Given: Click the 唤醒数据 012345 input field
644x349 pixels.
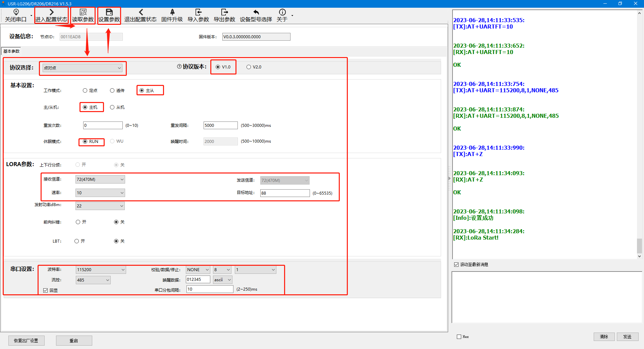Looking at the screenshot, I should pyautogui.click(x=198, y=279).
